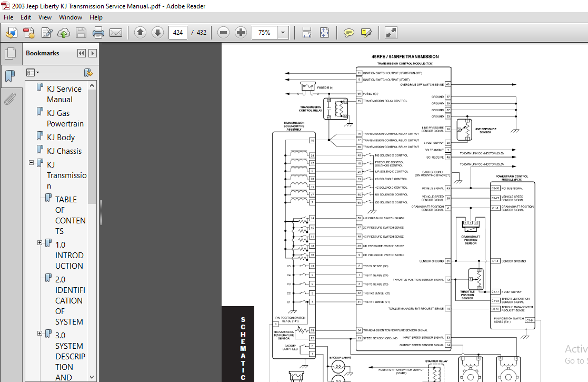Click the expand panel right-arrow button
588x382 pixels.
point(93,53)
